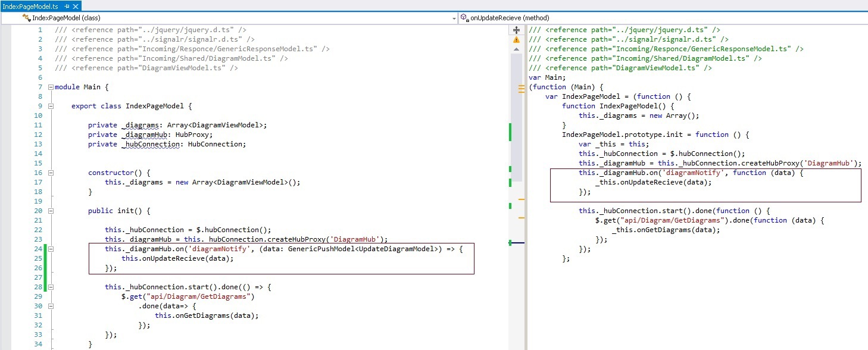868x350 pixels.
Task: Click '(function (Main) {' in the JavaScript pane
Action: pyautogui.click(x=566, y=87)
